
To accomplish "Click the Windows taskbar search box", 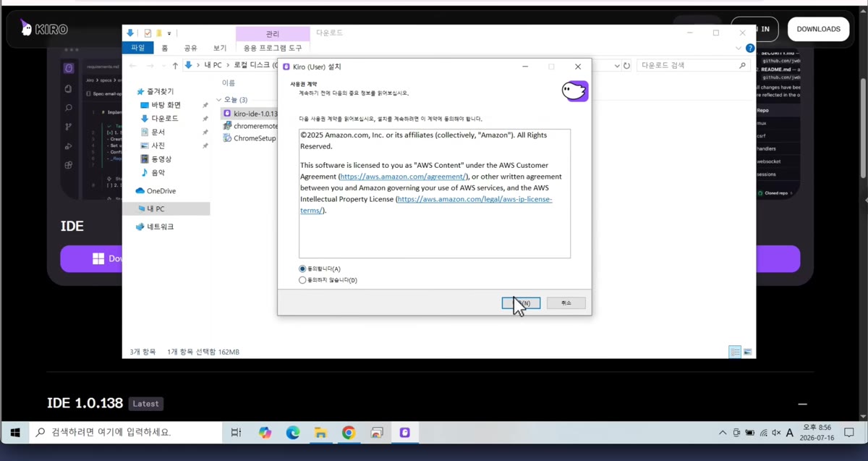I will point(127,433).
